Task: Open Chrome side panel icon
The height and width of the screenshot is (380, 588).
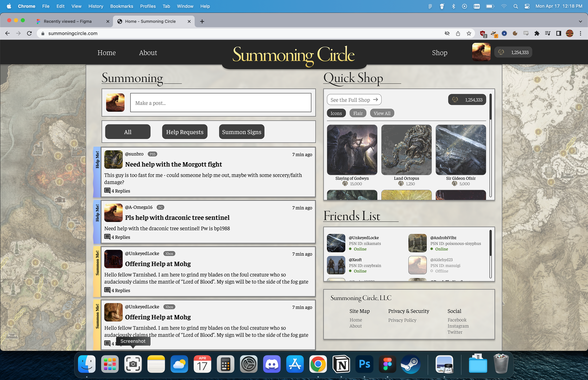Action: coord(558,33)
